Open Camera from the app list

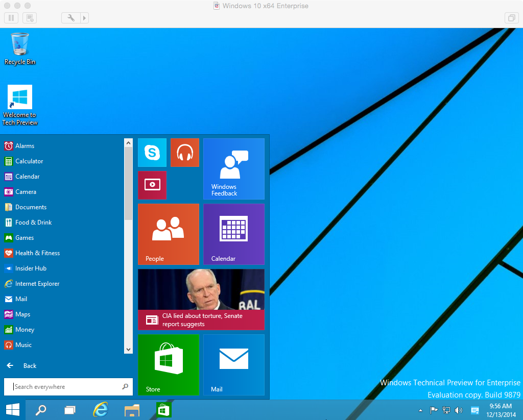tap(62, 192)
